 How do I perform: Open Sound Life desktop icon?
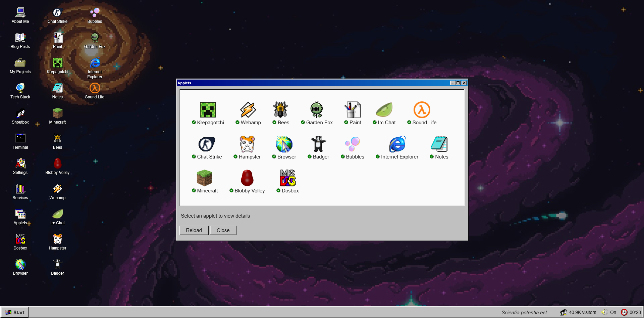coord(95,91)
